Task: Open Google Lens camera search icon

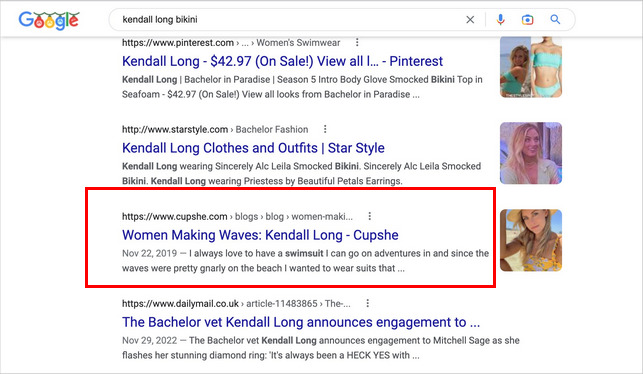Action: pyautogui.click(x=527, y=19)
